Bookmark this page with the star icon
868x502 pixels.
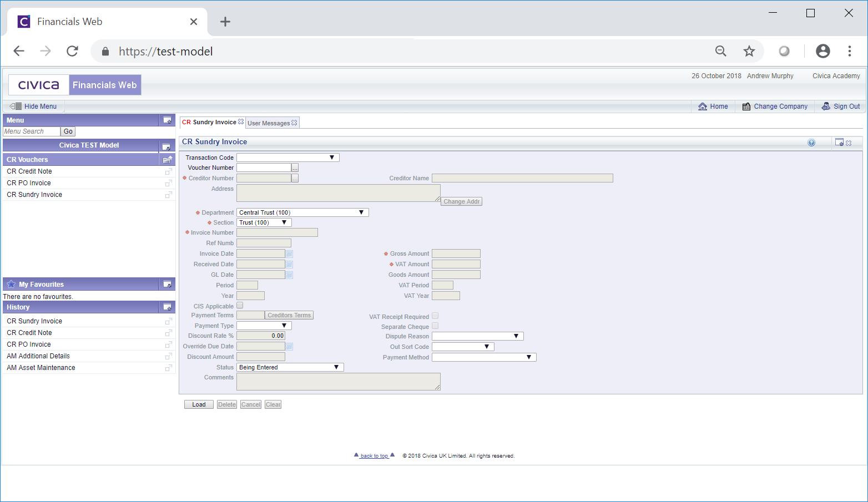click(749, 51)
